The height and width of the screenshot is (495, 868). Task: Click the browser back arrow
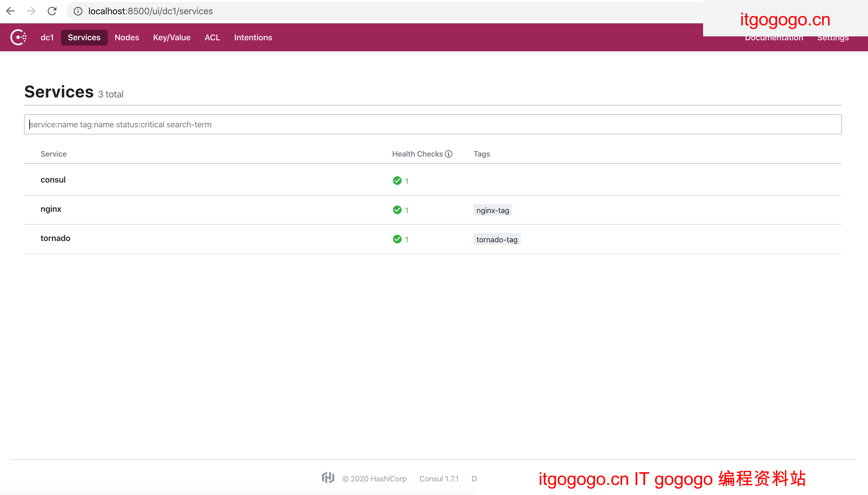click(x=10, y=11)
